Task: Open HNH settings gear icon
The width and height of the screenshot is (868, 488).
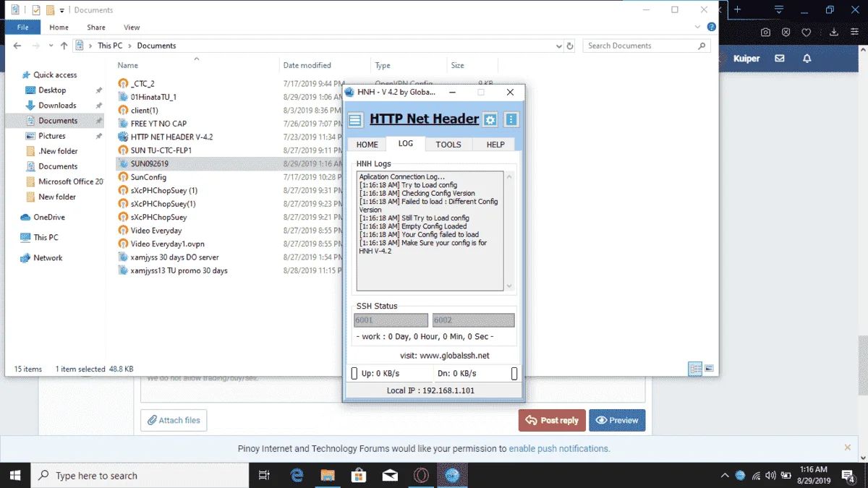Action: click(x=490, y=120)
